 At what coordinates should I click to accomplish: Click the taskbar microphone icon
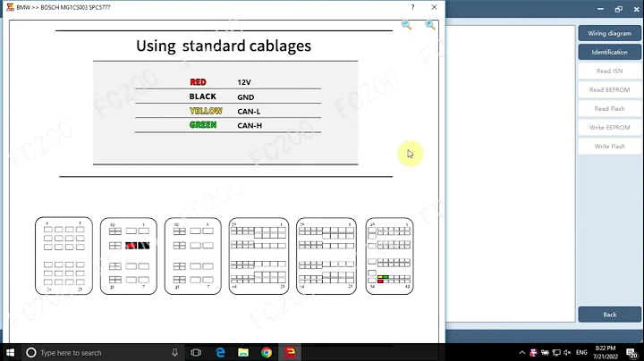pyautogui.click(x=175, y=352)
